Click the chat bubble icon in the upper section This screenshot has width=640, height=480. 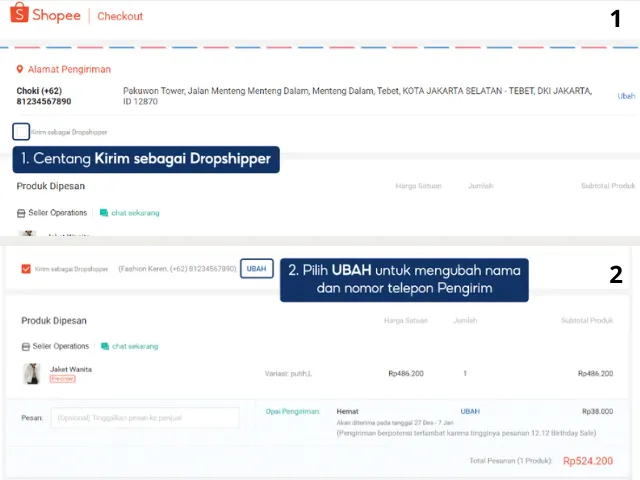(x=104, y=213)
